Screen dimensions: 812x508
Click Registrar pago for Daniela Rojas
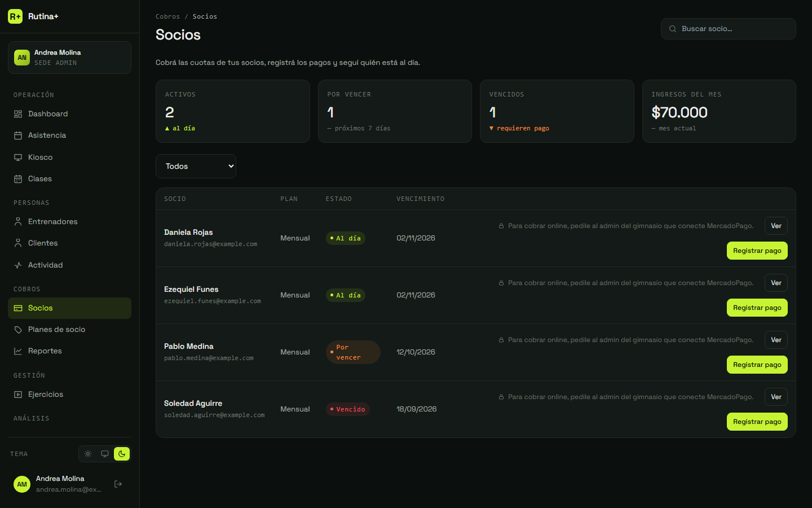coord(757,251)
